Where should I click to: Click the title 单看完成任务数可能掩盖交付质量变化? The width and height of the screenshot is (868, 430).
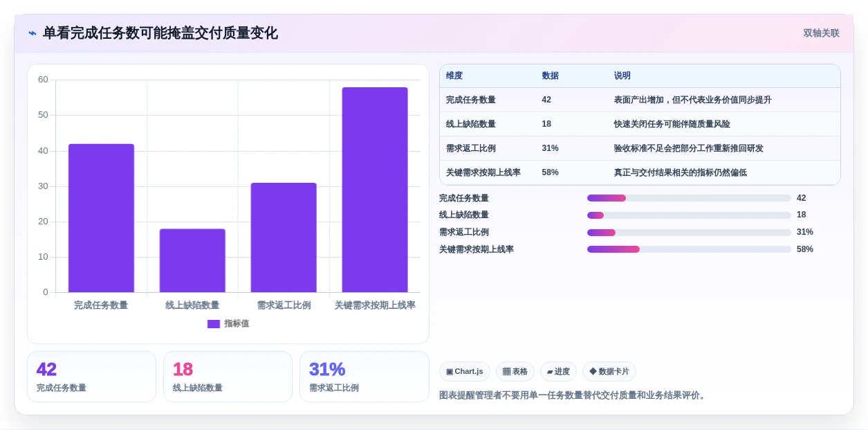[160, 33]
